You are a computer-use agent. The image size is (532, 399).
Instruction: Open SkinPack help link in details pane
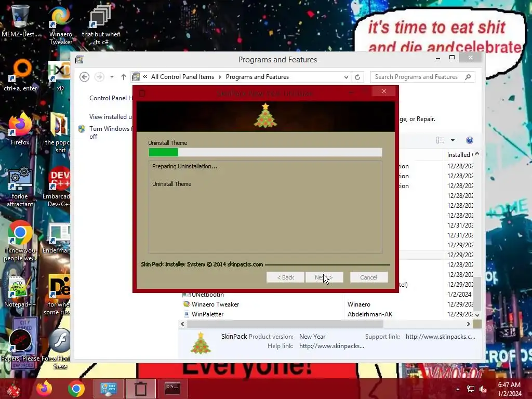pyautogui.click(x=331, y=346)
